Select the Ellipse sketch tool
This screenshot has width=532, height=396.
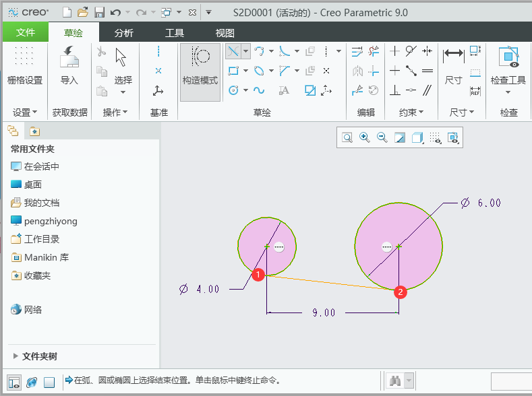259,71
